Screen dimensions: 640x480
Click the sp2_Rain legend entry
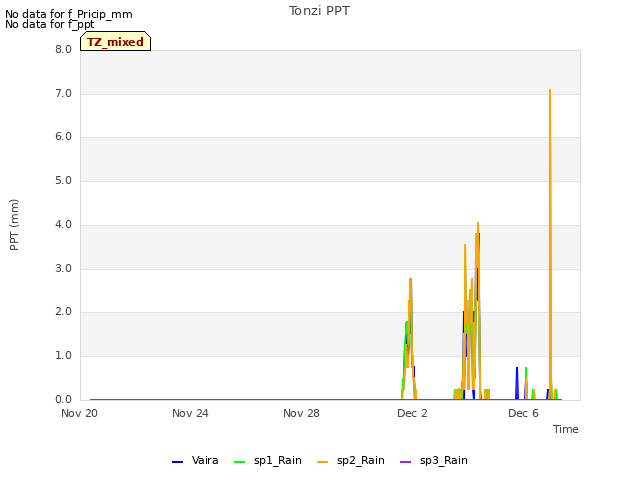point(351,461)
